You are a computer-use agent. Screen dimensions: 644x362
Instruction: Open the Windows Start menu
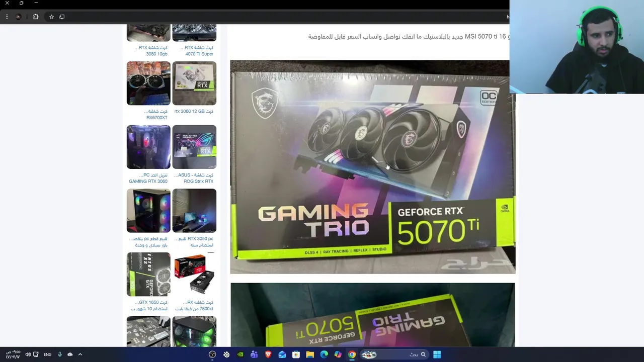[437, 354]
